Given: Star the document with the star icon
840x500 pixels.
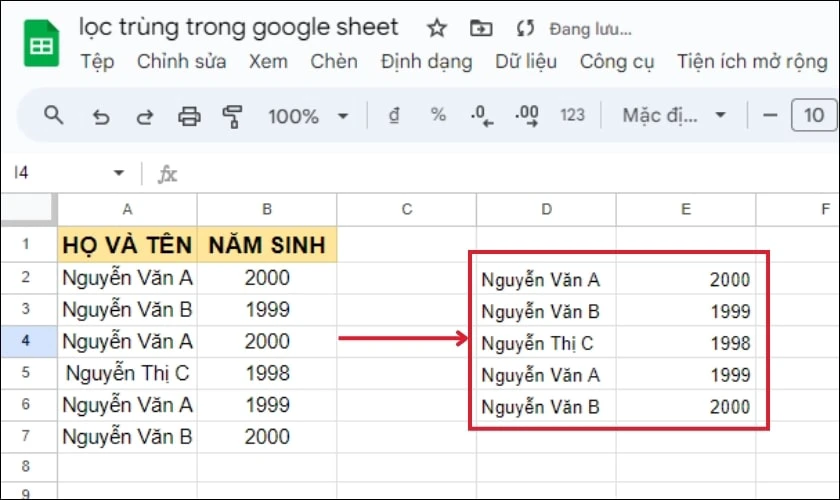Looking at the screenshot, I should coord(437,28).
